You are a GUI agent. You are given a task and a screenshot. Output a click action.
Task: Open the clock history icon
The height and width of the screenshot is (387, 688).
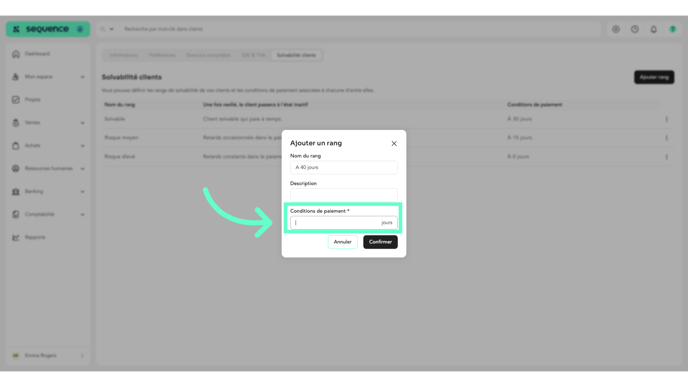635,29
